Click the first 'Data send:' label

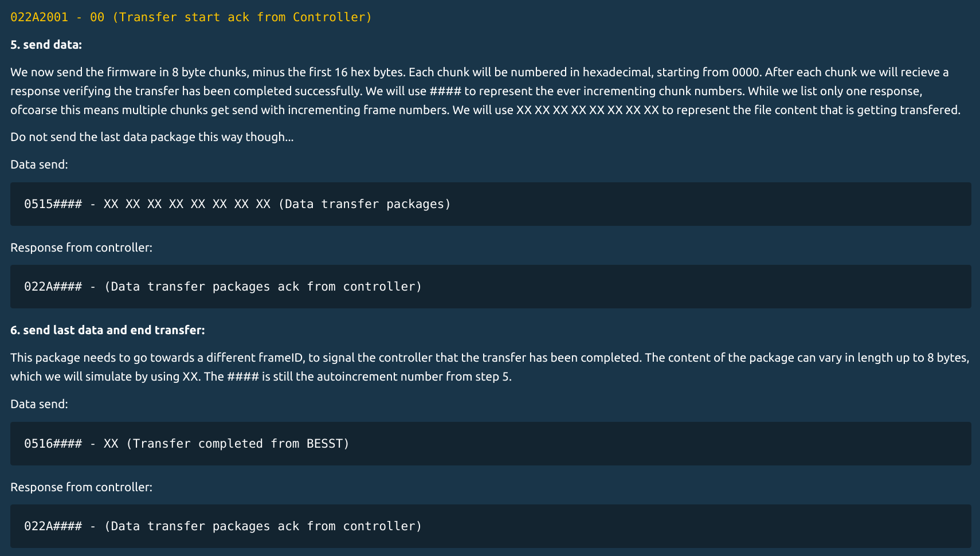tap(39, 165)
